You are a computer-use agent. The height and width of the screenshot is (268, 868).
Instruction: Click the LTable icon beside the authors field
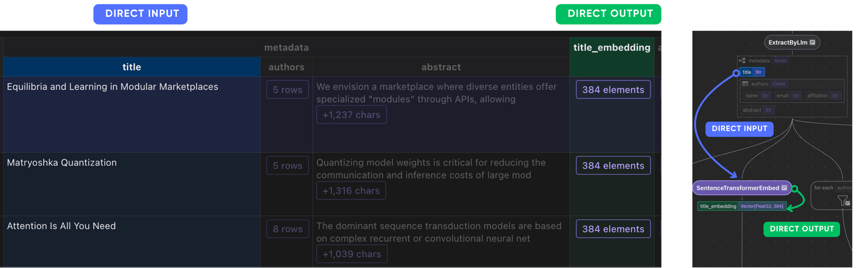(x=746, y=84)
